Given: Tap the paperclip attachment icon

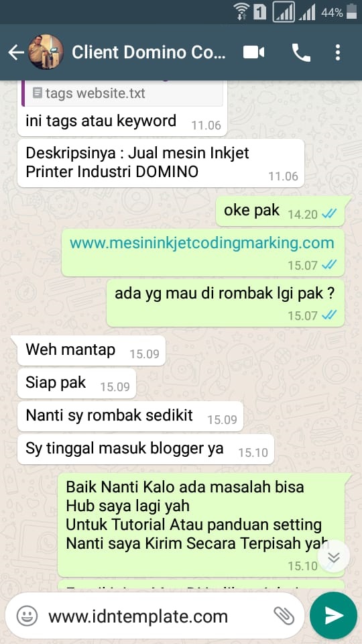Looking at the screenshot, I should [284, 616].
